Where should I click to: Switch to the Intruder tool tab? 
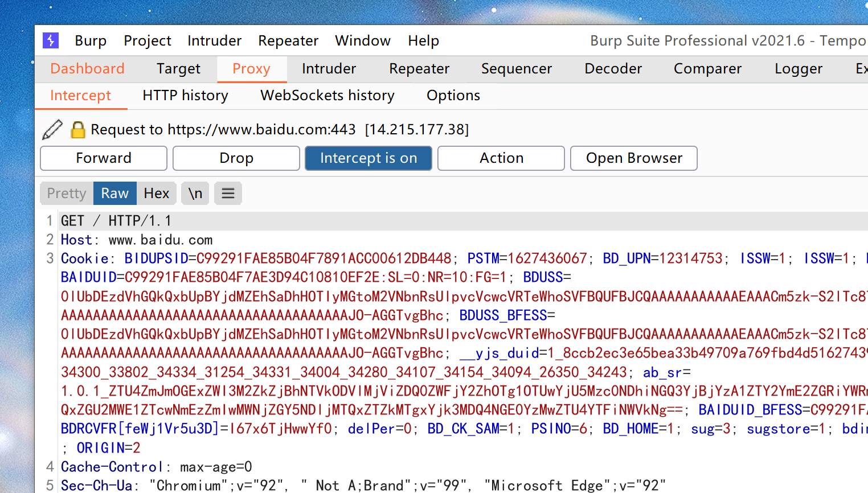329,69
